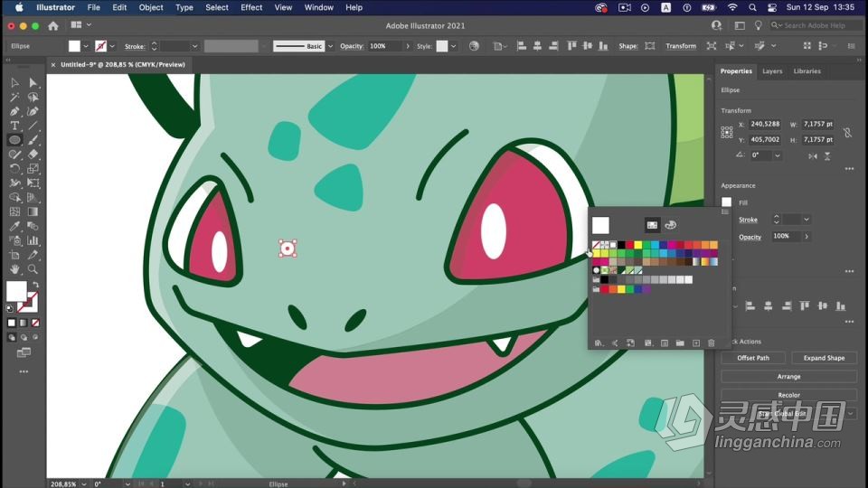Screen dimensions: 868x488
Task: Switch to the Layers tab
Action: click(772, 71)
